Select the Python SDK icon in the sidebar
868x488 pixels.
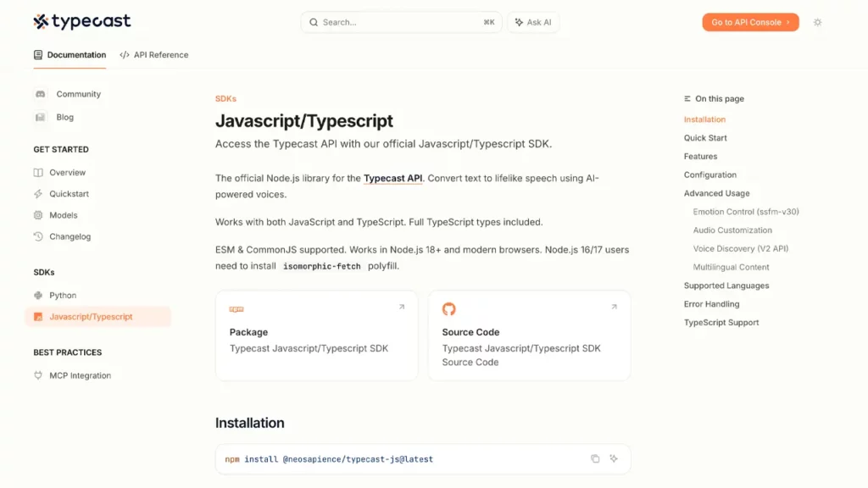(x=37, y=295)
